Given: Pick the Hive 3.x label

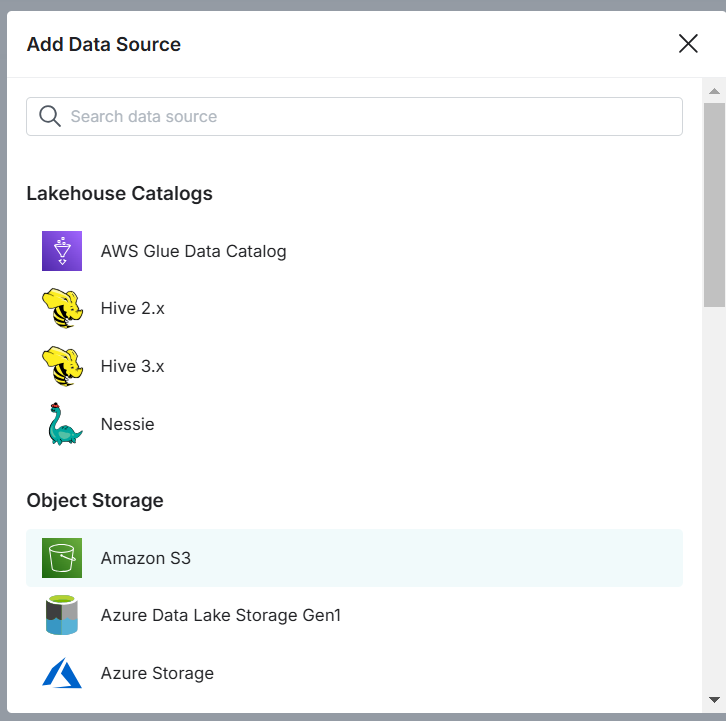Looking at the screenshot, I should [x=132, y=367].
